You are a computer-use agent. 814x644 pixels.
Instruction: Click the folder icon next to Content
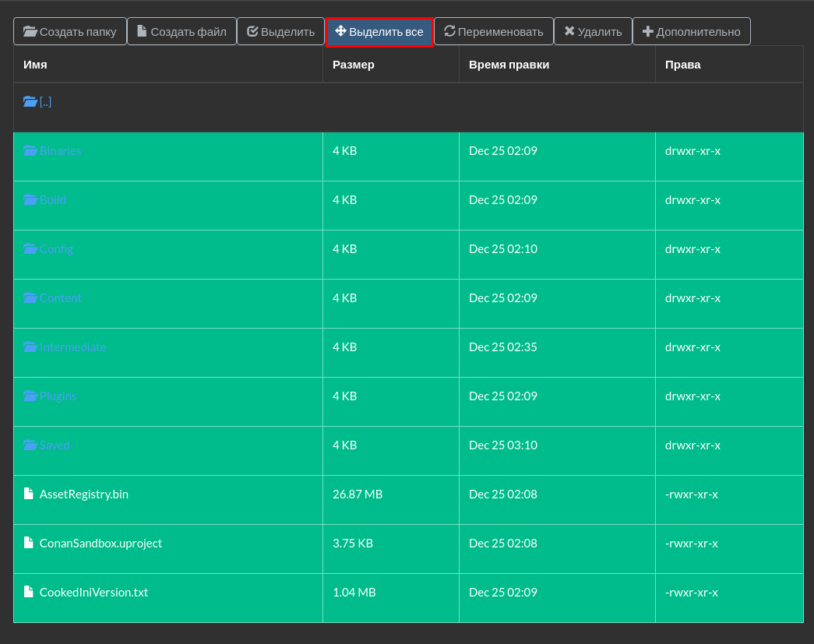30,298
